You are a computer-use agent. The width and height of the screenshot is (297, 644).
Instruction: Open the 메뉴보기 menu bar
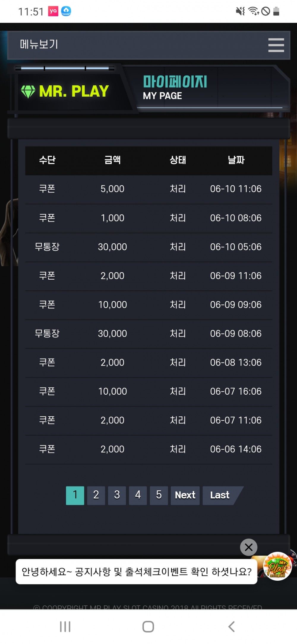click(x=148, y=45)
